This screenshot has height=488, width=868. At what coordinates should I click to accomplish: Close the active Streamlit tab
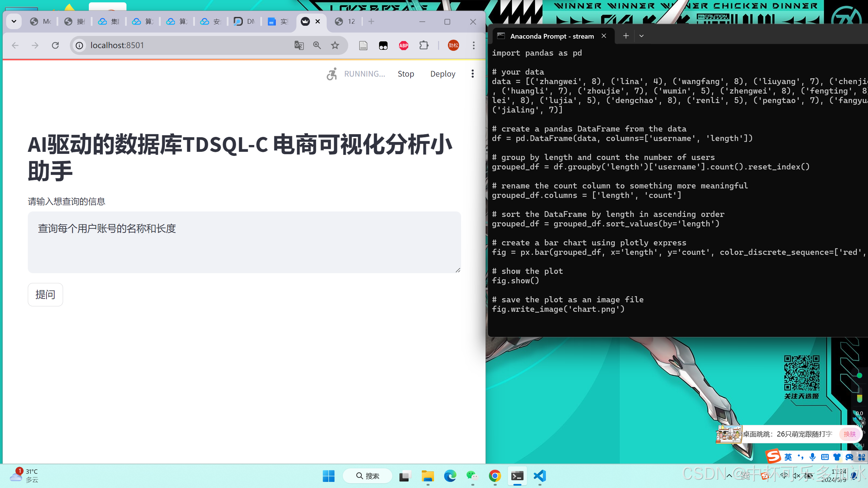pyautogui.click(x=318, y=21)
